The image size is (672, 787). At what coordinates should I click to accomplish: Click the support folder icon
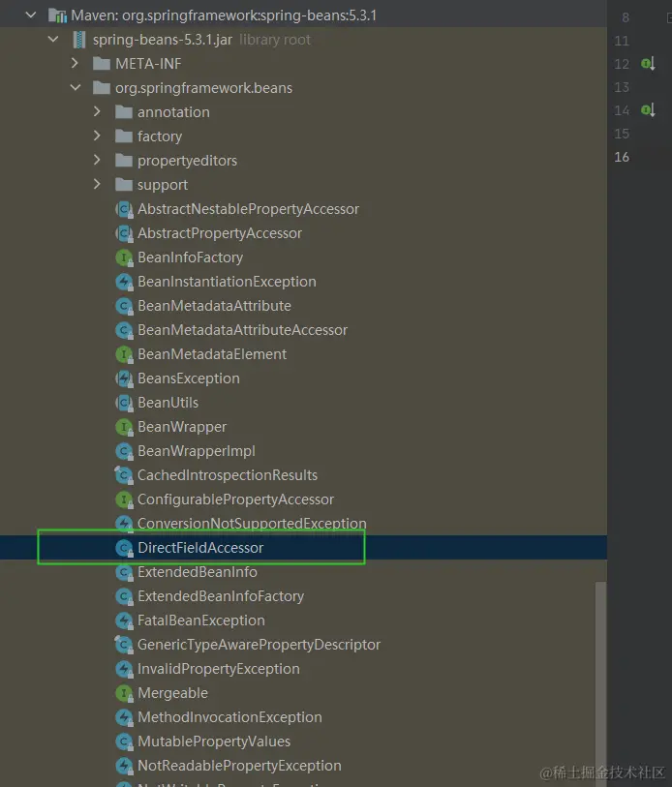[124, 185]
